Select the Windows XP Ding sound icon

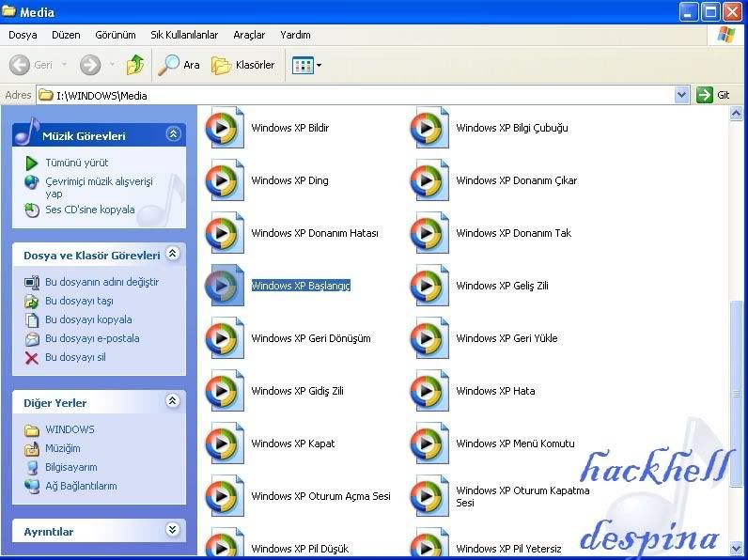(225, 180)
